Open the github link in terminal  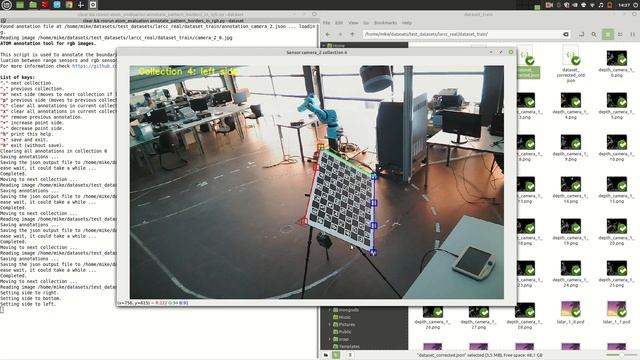[94, 66]
